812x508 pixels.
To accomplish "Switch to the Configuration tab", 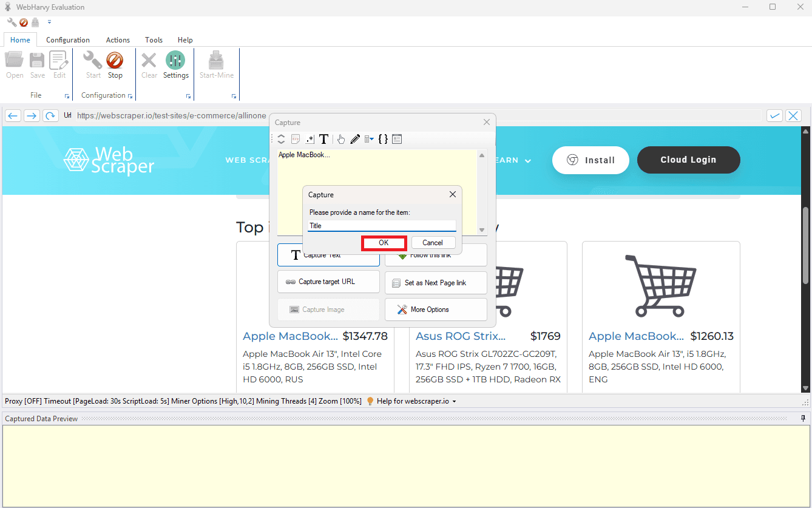I will pyautogui.click(x=67, y=39).
